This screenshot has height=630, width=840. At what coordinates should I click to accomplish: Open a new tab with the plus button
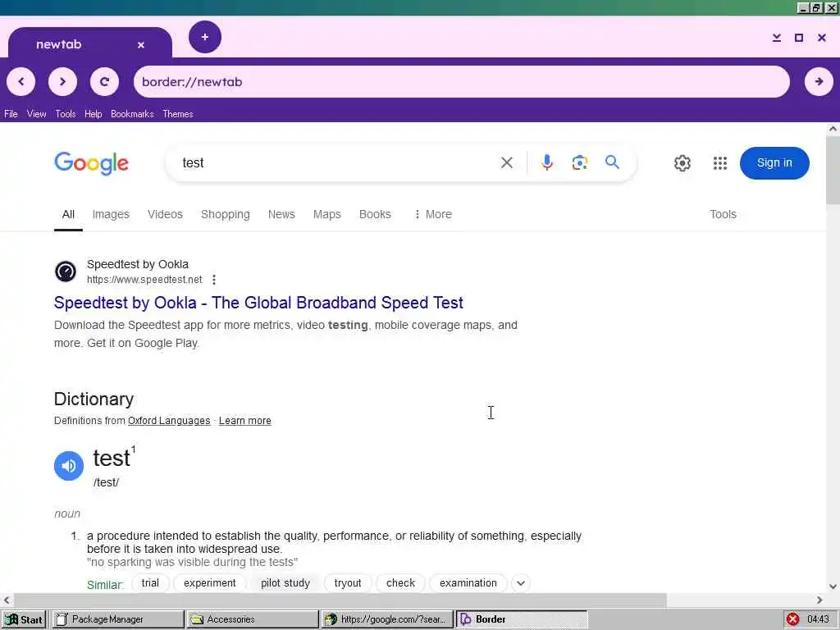click(x=204, y=37)
